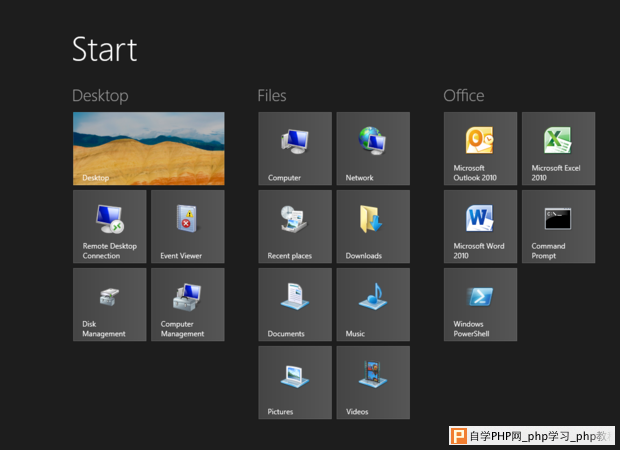Open the Pictures library tile
This screenshot has height=450, width=620.
(x=295, y=382)
